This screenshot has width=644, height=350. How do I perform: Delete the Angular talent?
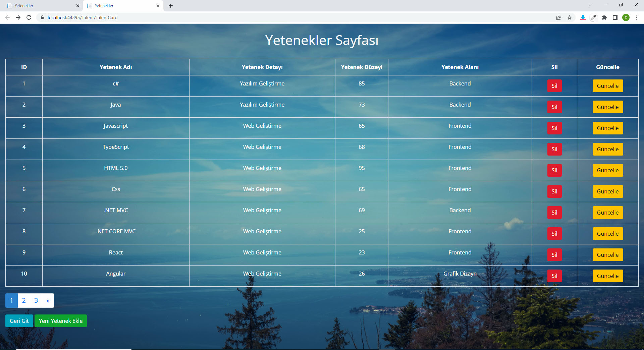coord(554,276)
